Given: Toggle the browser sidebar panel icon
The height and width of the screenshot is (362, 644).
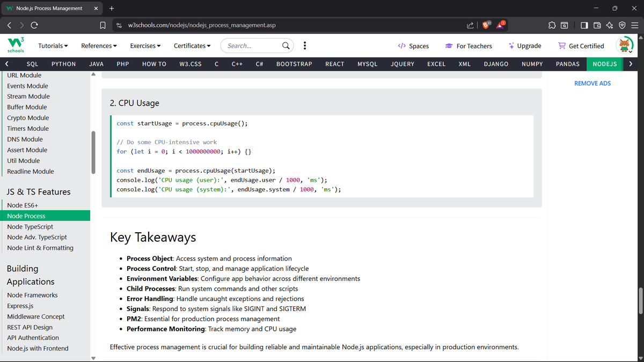Looking at the screenshot, I should [x=584, y=25].
